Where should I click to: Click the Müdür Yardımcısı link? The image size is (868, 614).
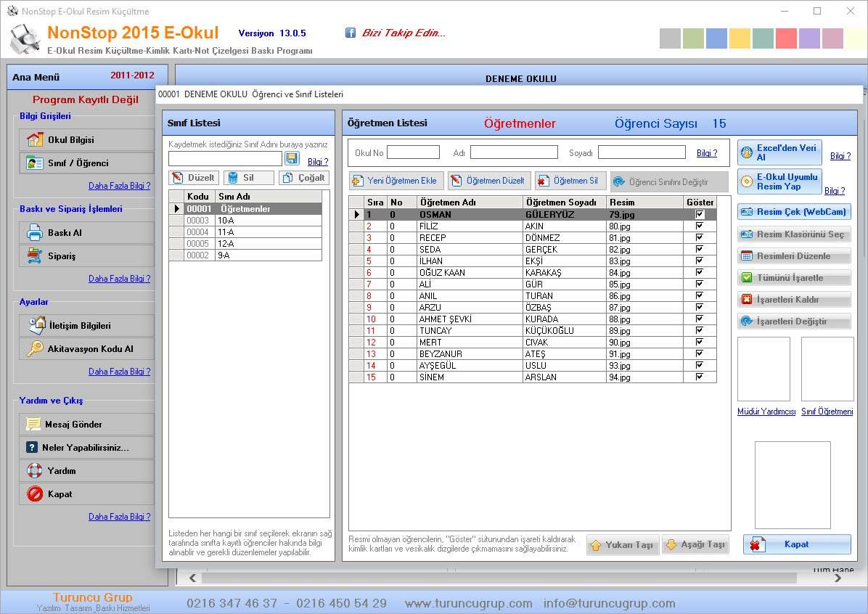[766, 412]
